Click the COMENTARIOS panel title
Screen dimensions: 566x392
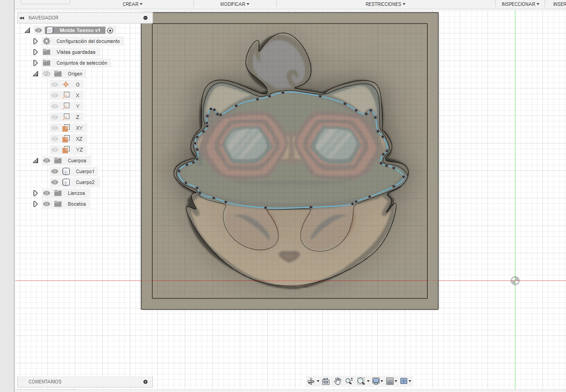(x=45, y=382)
